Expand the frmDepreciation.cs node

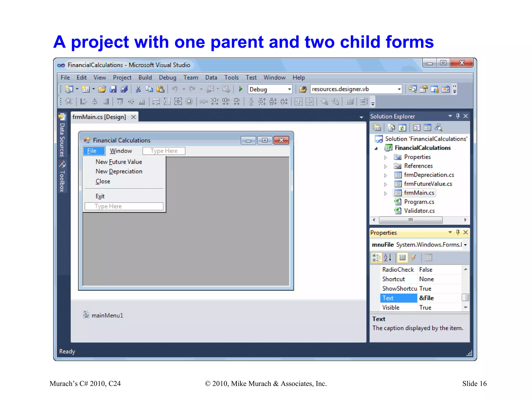[385, 175]
